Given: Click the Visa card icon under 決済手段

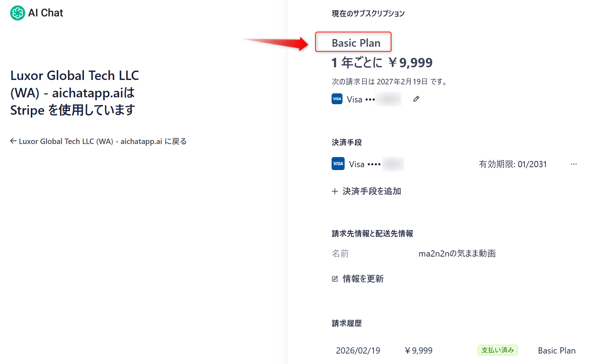Looking at the screenshot, I should click(338, 164).
